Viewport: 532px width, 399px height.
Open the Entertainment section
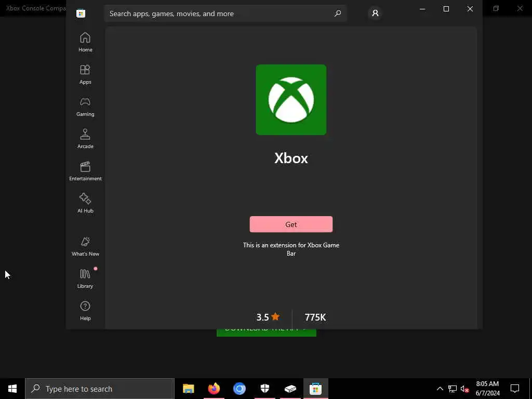tap(85, 171)
